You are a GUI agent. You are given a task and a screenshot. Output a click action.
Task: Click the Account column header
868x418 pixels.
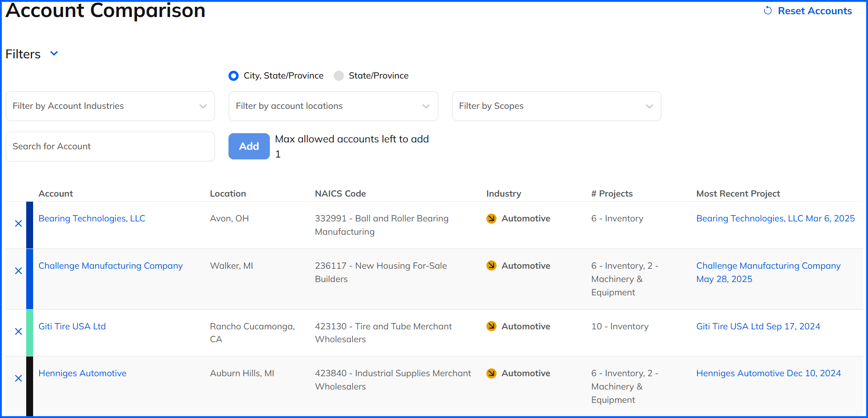point(56,194)
